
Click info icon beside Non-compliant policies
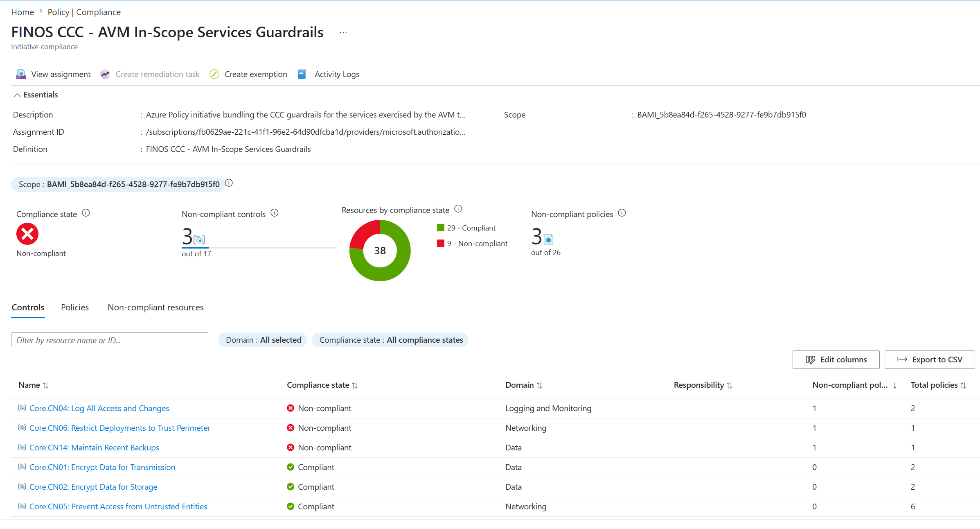pos(622,213)
